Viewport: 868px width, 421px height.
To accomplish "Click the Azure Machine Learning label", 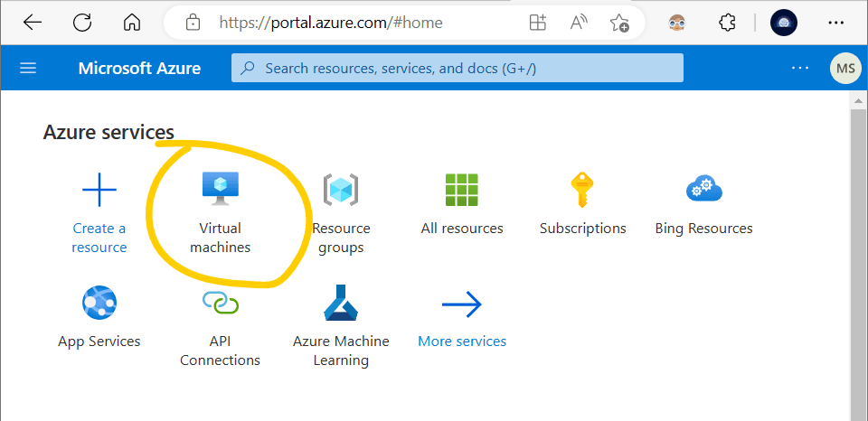I will click(x=341, y=351).
